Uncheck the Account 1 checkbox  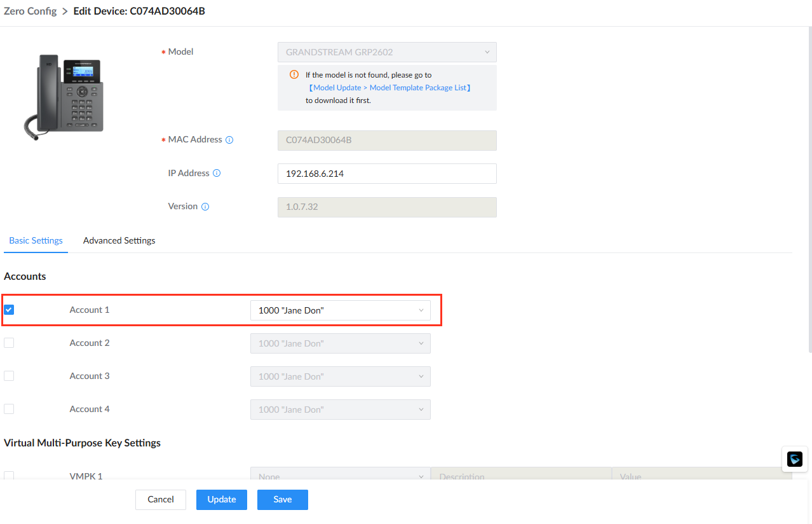click(x=9, y=310)
